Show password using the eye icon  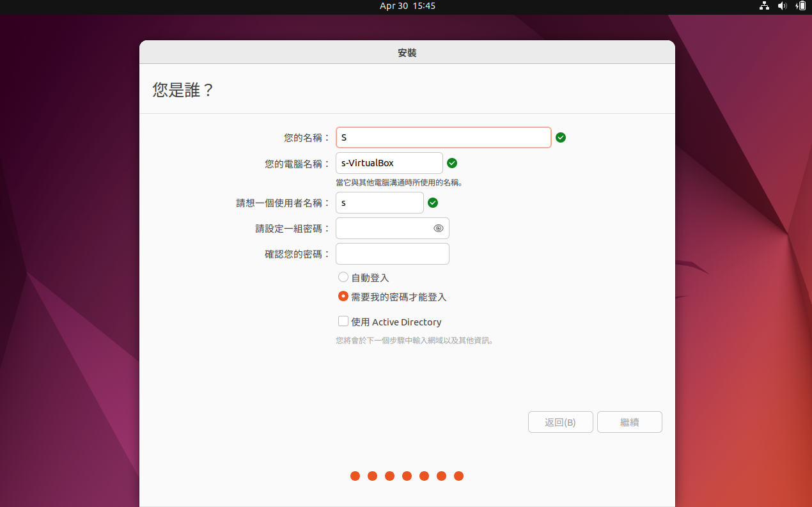pyautogui.click(x=439, y=228)
